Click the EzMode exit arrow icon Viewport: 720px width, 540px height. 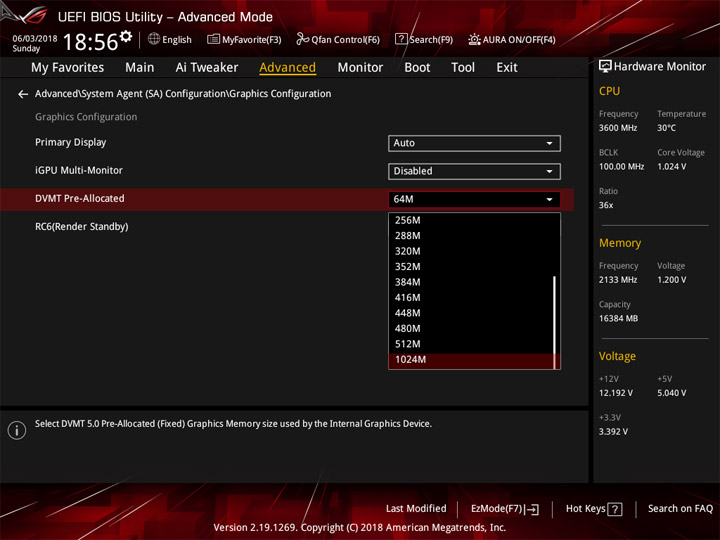pos(532,509)
